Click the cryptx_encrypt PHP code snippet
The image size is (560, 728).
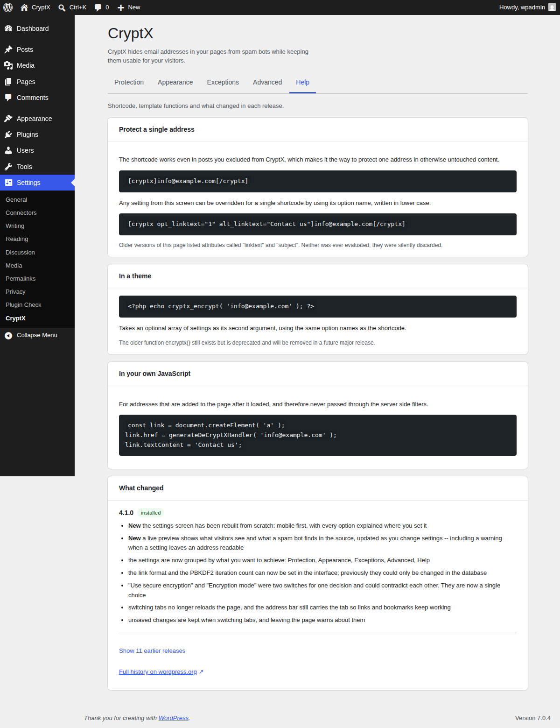click(x=318, y=306)
